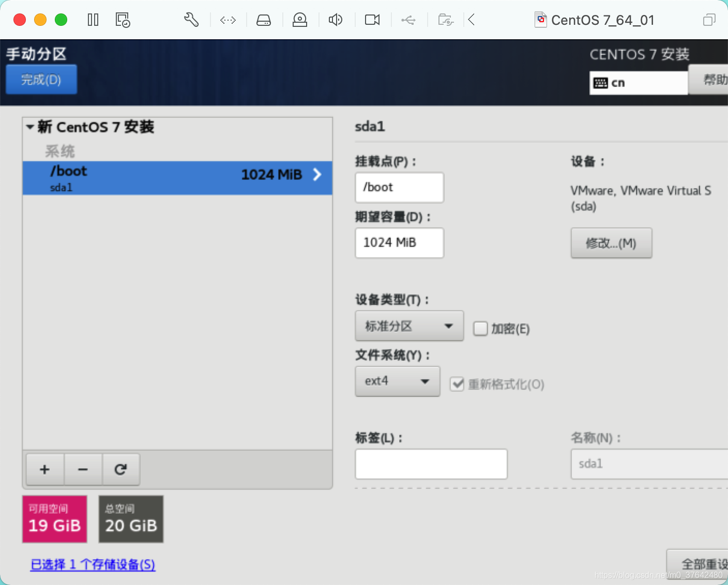The width and height of the screenshot is (728, 585).
Task: Click the 可用空间 19 GiB box
Action: click(55, 519)
